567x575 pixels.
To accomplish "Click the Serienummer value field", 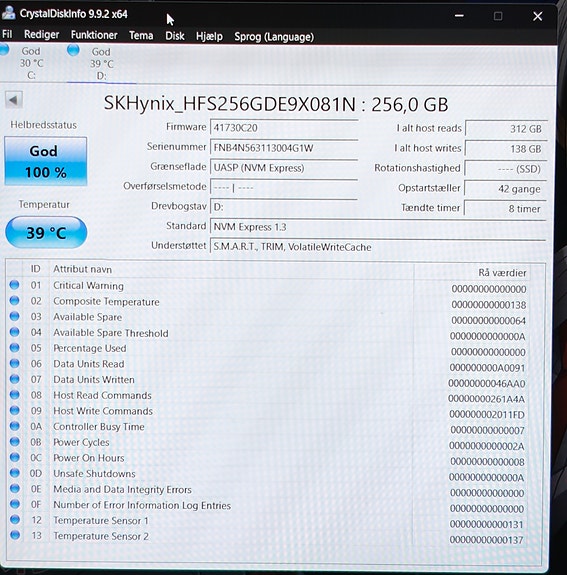I will tap(284, 148).
